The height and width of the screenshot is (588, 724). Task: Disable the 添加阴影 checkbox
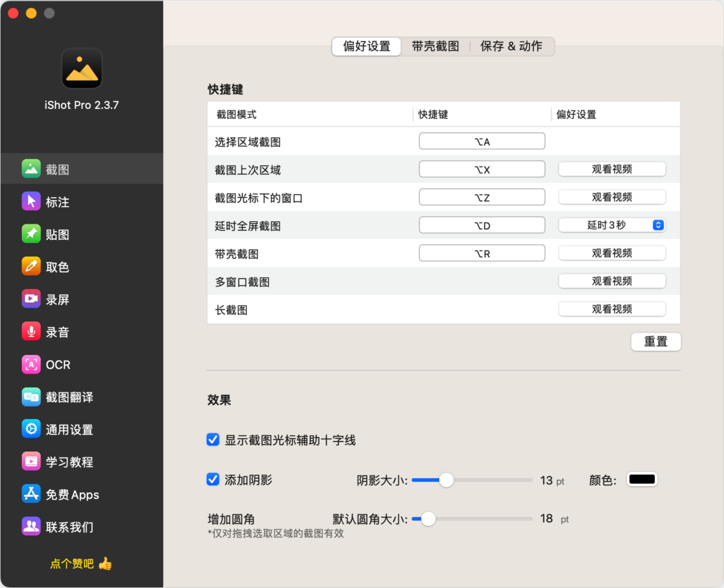tap(213, 480)
